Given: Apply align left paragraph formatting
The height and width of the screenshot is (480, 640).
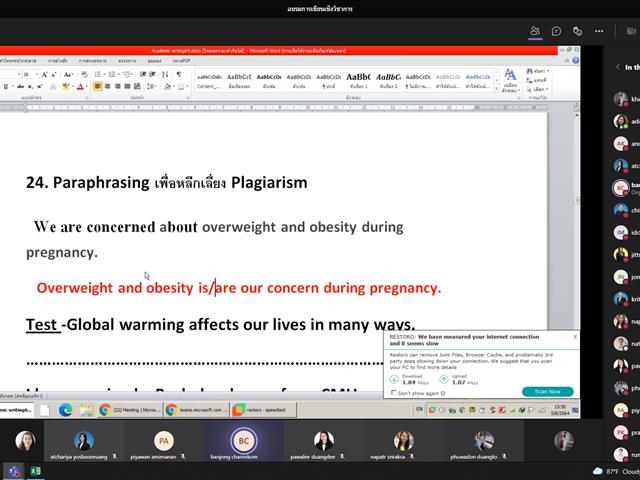Looking at the screenshot, I should coord(98,86).
